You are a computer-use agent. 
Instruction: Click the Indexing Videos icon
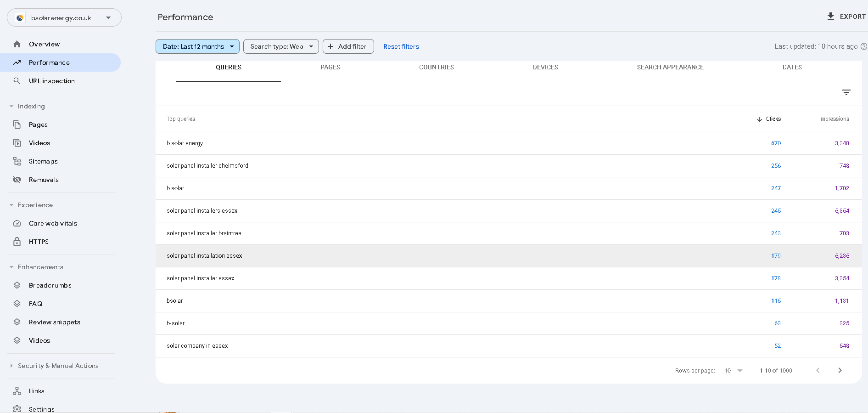tap(17, 143)
